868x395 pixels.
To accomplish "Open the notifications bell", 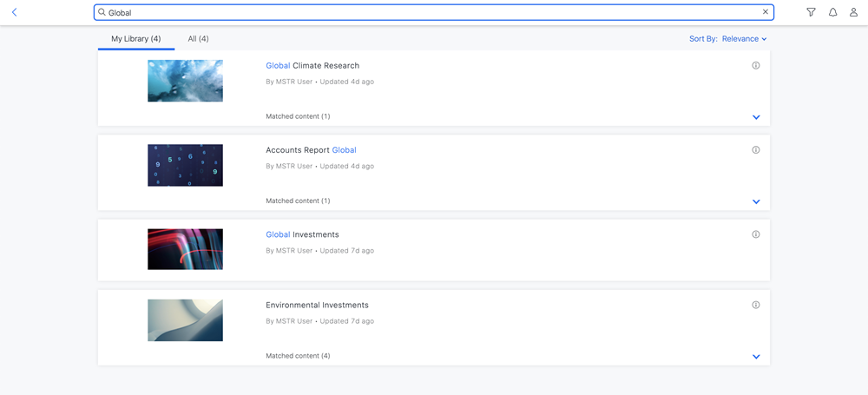I will (832, 12).
